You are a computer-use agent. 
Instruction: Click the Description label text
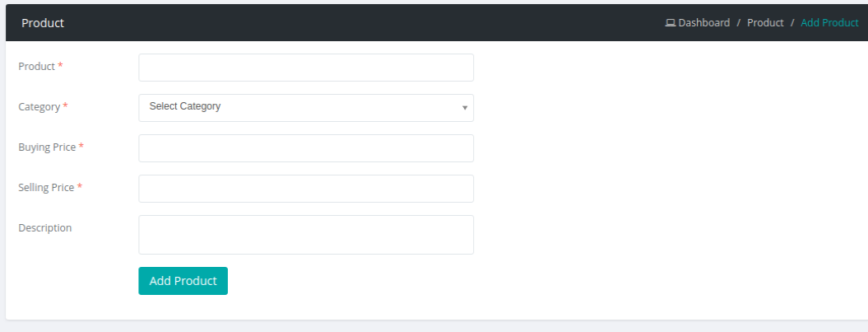coord(45,227)
